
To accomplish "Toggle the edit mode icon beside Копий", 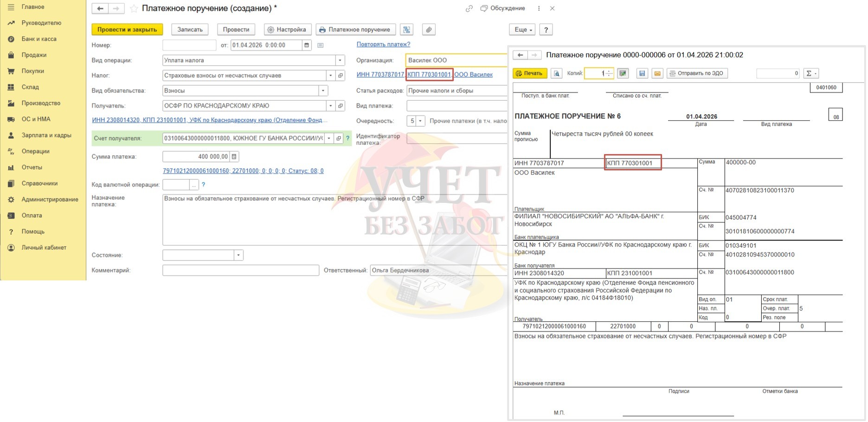I will click(623, 73).
